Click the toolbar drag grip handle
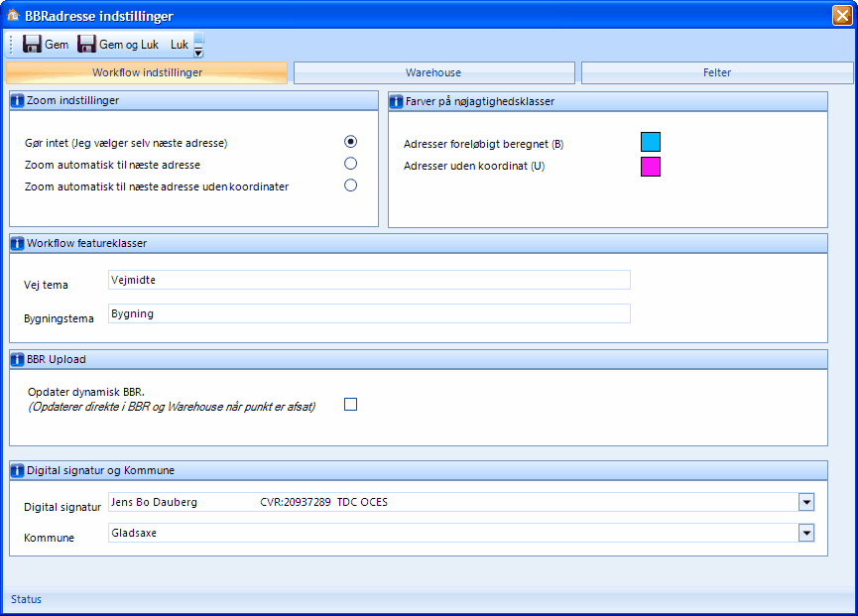 point(11,45)
